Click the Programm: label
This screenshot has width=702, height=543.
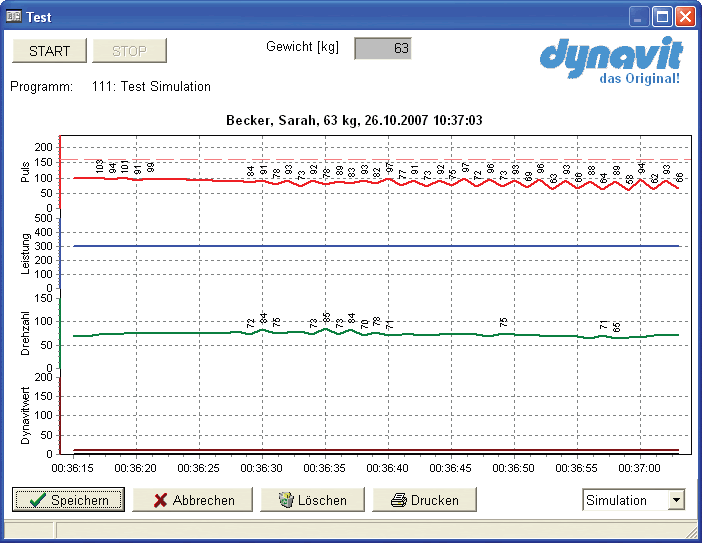[42, 86]
